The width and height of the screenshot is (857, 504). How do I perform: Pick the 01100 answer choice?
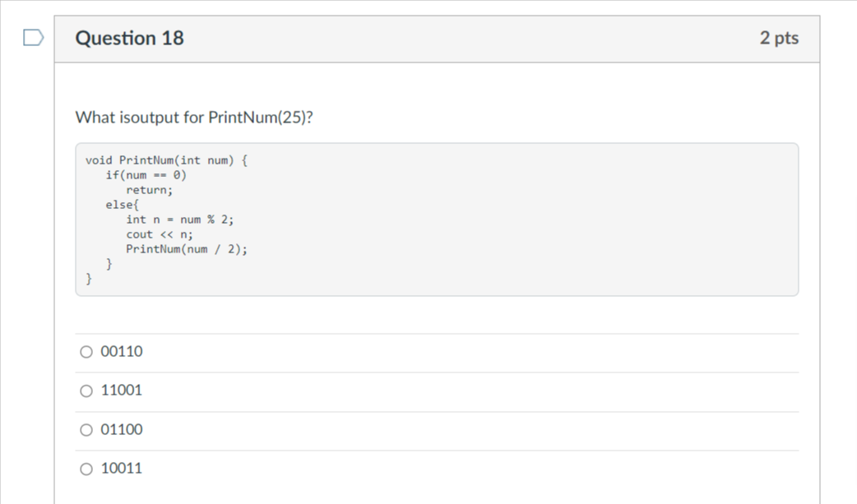coord(86,429)
